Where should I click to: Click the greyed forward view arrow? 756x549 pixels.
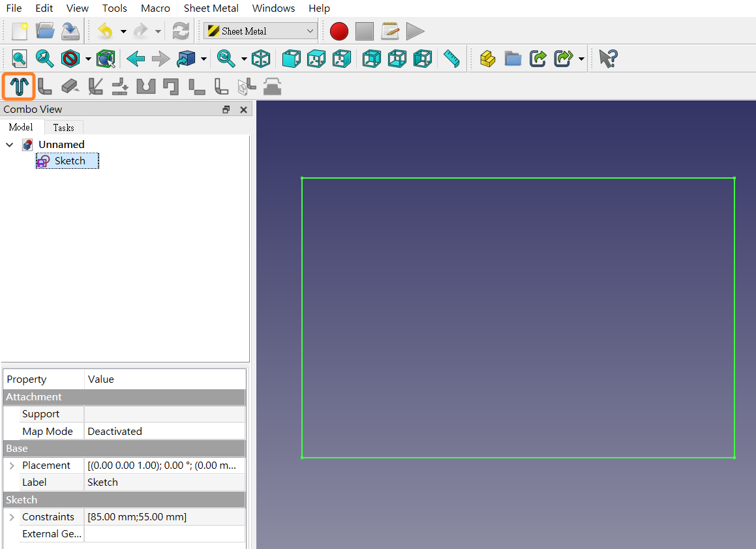(x=160, y=59)
